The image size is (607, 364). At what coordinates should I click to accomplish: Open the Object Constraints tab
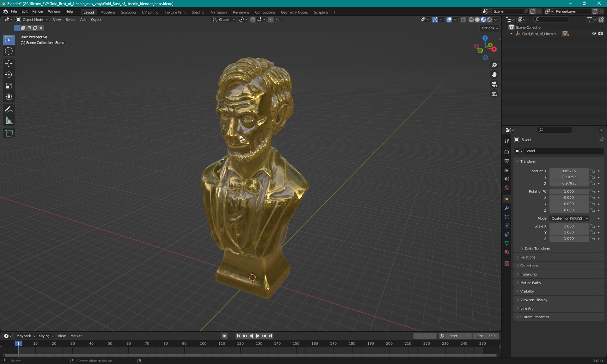click(507, 234)
